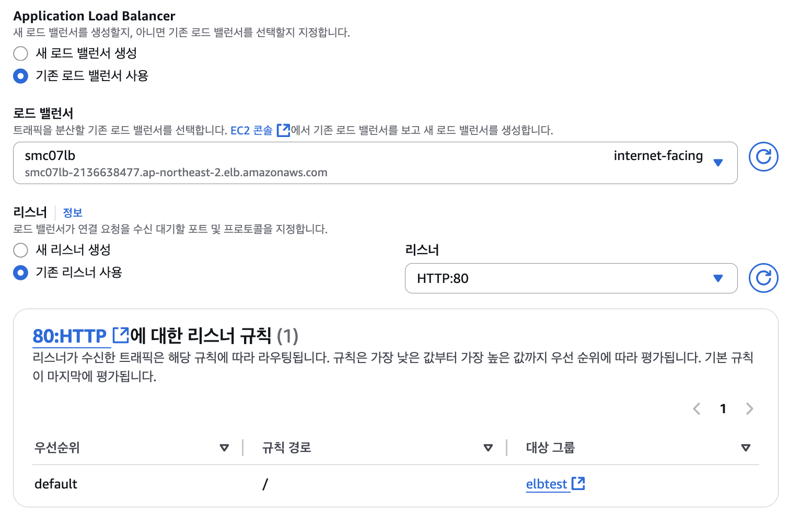Choose 기존 리스너 사용 radio option
The image size is (812, 523).
[x=20, y=272]
